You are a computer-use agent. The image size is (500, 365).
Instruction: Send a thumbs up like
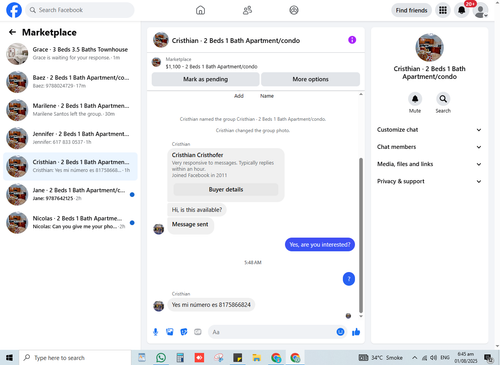point(356,332)
